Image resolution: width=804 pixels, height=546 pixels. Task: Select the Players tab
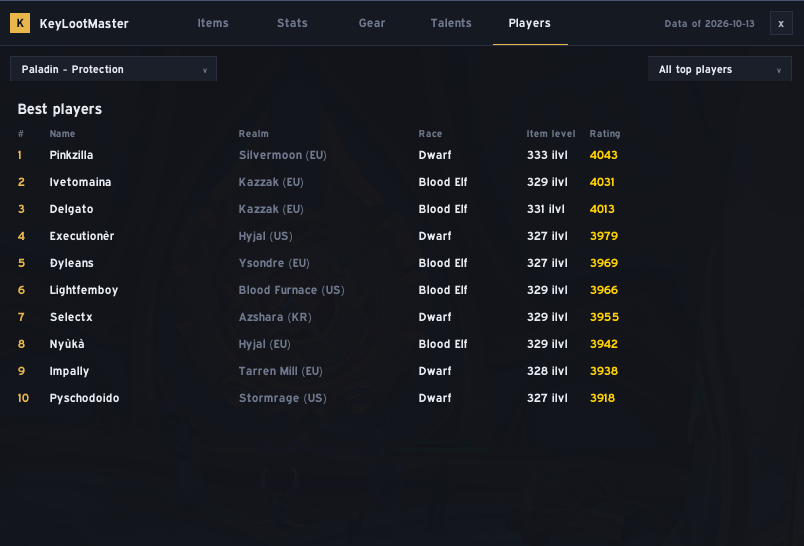pos(530,23)
